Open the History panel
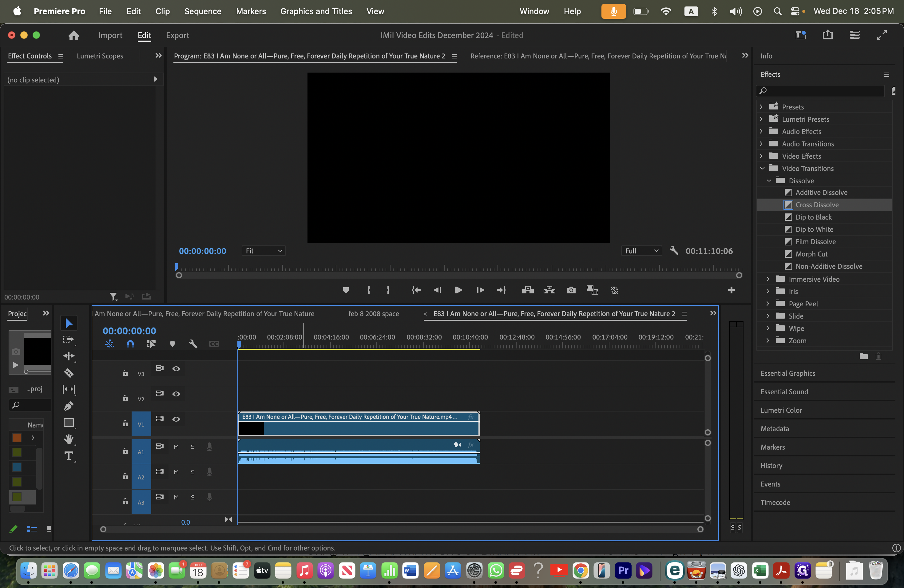904x588 pixels. coord(771,466)
